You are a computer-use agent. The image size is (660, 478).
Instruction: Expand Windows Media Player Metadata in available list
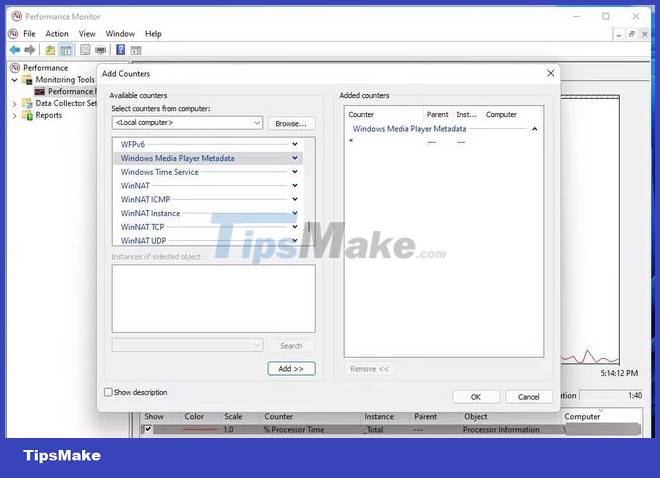coord(295,158)
